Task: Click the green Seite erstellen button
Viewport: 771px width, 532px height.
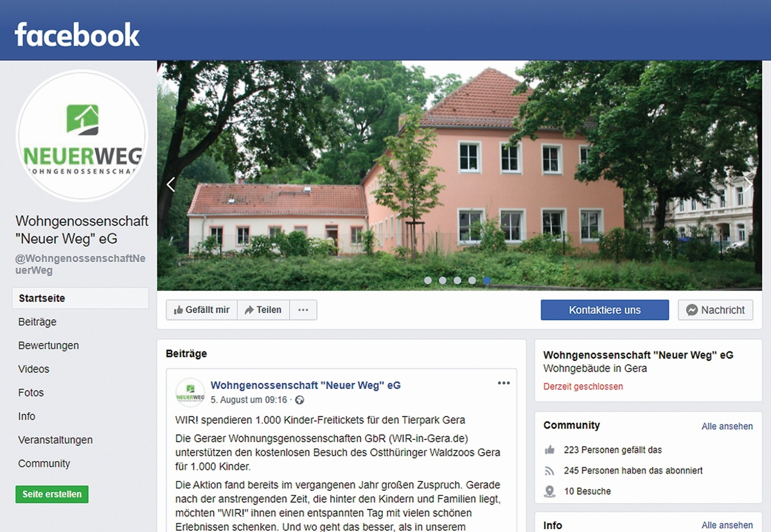Action: pos(52,494)
